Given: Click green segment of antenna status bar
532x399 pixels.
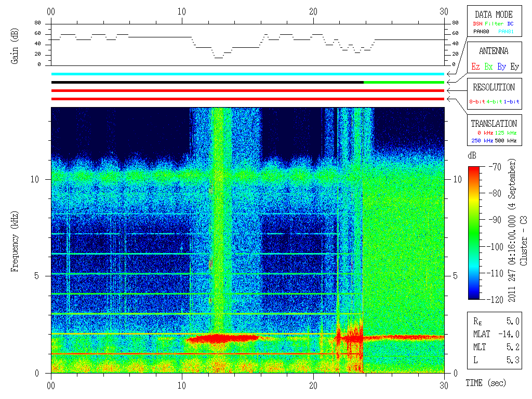Looking at the screenshot, I should click(x=404, y=83).
